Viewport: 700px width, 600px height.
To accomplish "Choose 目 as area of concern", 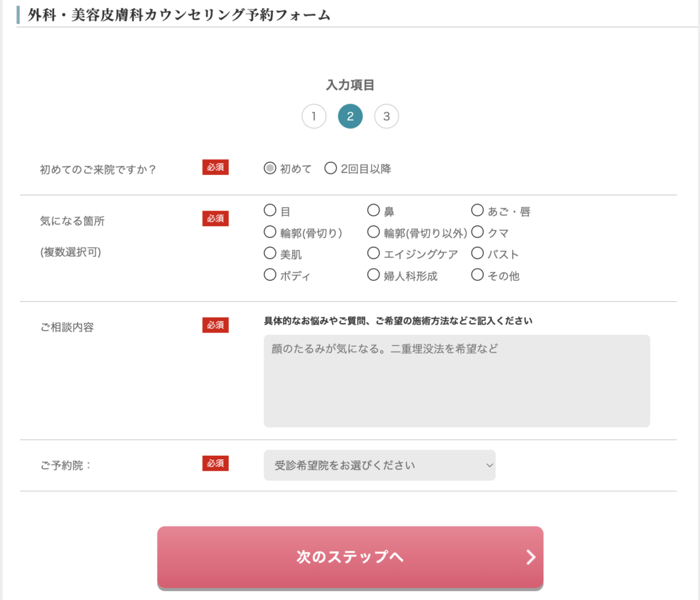I will 270,210.
